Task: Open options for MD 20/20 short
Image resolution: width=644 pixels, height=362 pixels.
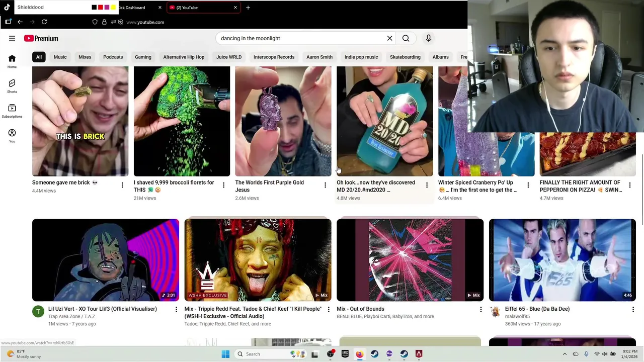Action: (x=427, y=185)
